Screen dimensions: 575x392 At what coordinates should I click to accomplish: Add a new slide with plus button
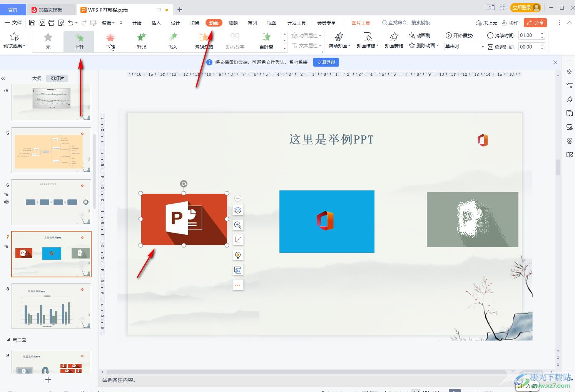48,380
